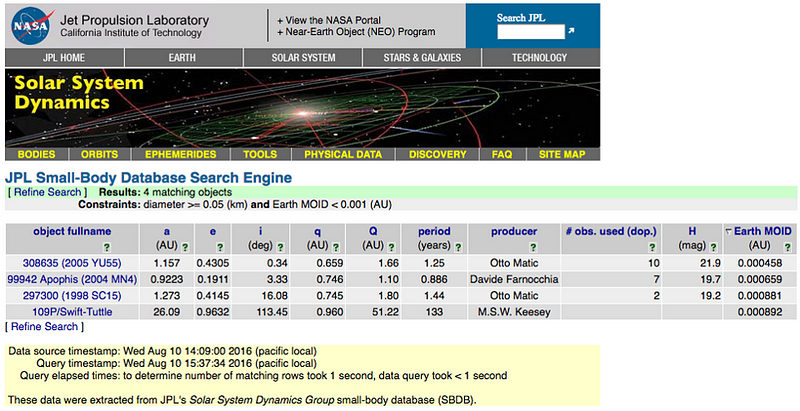Open SOLAR SYSTEM menu
The height and width of the screenshot is (411, 800).
click(x=303, y=58)
